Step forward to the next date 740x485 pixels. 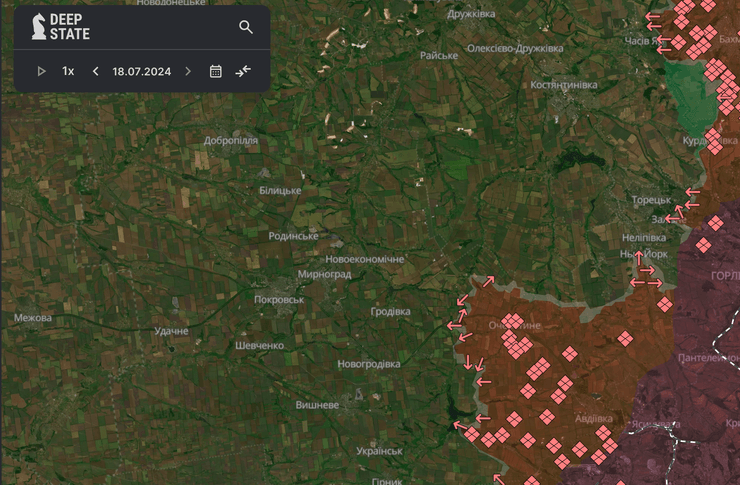click(x=188, y=71)
